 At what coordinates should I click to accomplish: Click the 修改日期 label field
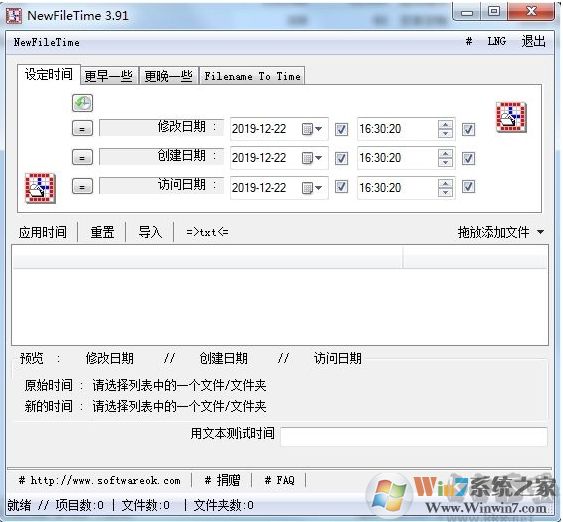(161, 127)
